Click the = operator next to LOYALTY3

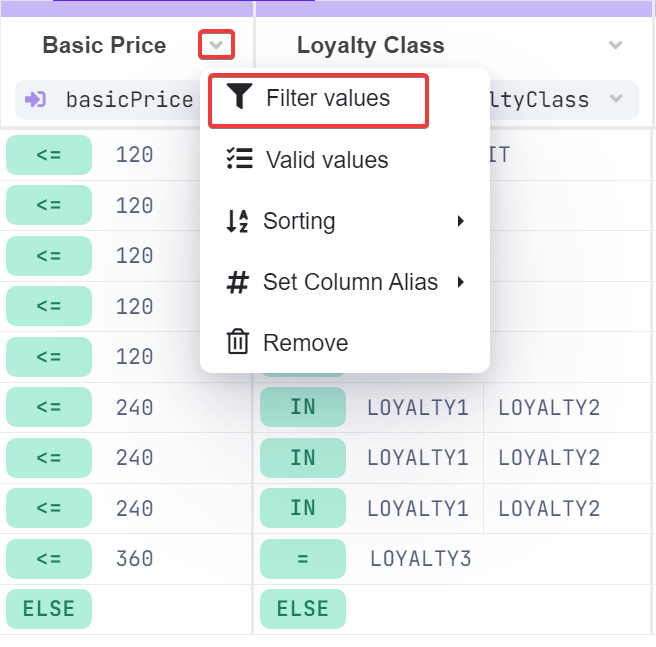point(302,558)
